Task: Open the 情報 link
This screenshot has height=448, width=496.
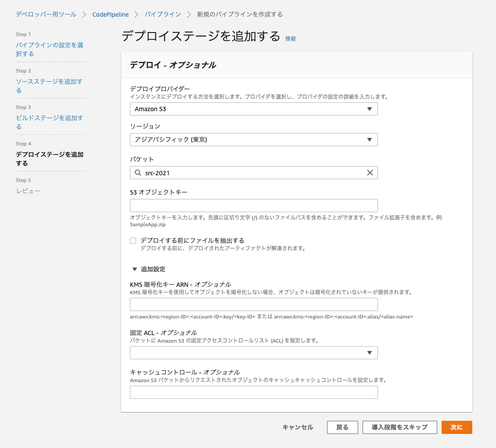Action: pos(291,39)
